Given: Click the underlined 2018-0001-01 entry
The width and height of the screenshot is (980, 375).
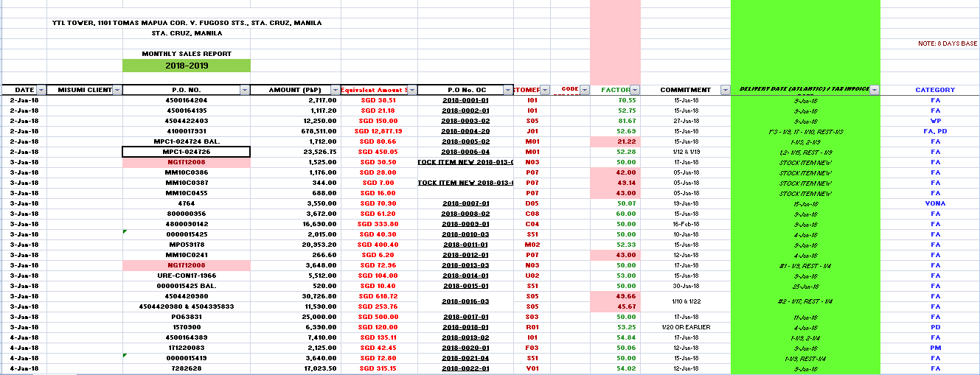Looking at the screenshot, I should (x=465, y=100).
